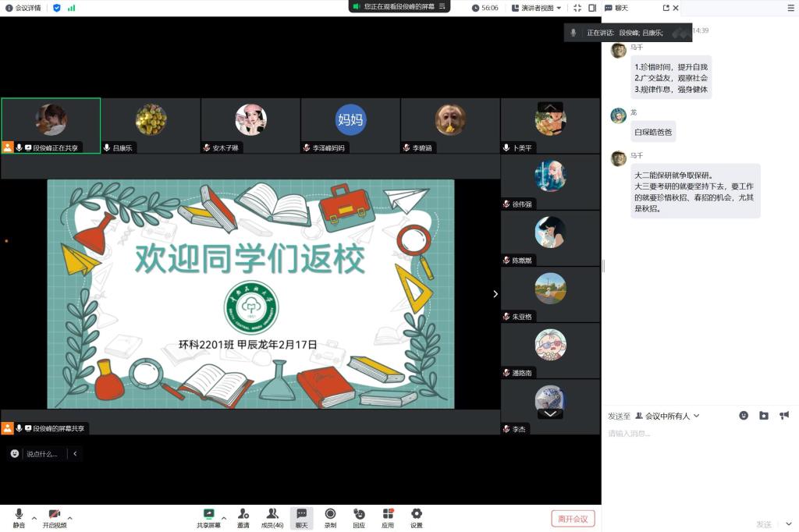Open microphone options arrow next to mute
This screenshot has height=532, width=799.
(x=34, y=517)
